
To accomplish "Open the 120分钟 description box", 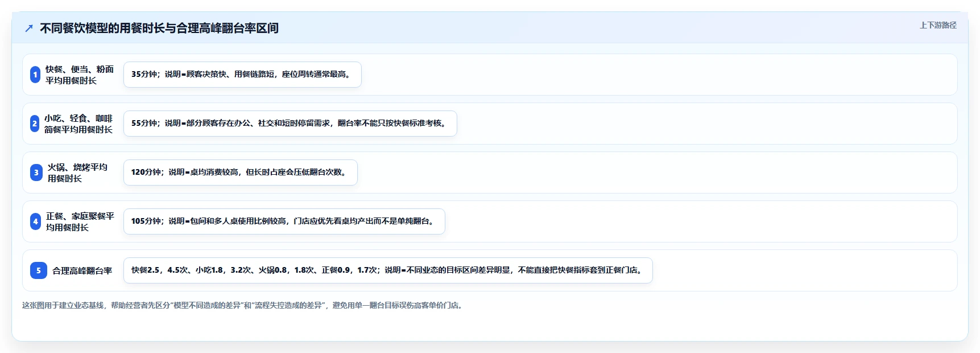I will 241,173.
